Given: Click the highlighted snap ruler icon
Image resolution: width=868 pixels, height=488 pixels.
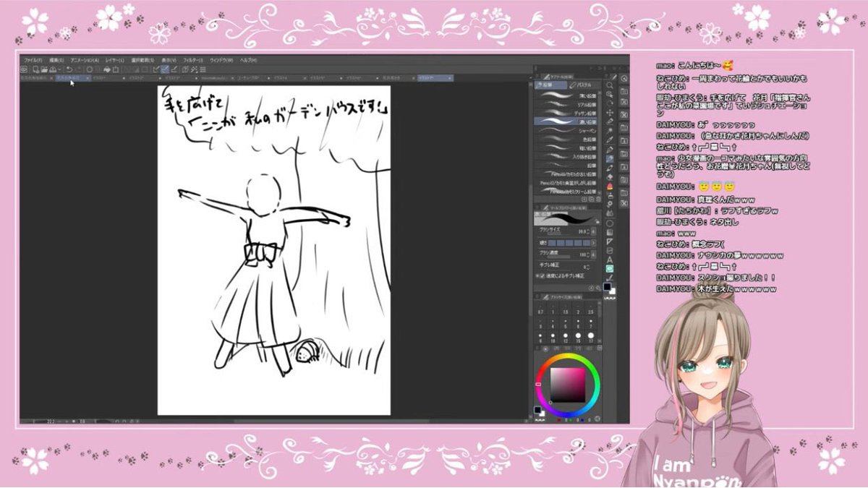Looking at the screenshot, I should coord(165,69).
